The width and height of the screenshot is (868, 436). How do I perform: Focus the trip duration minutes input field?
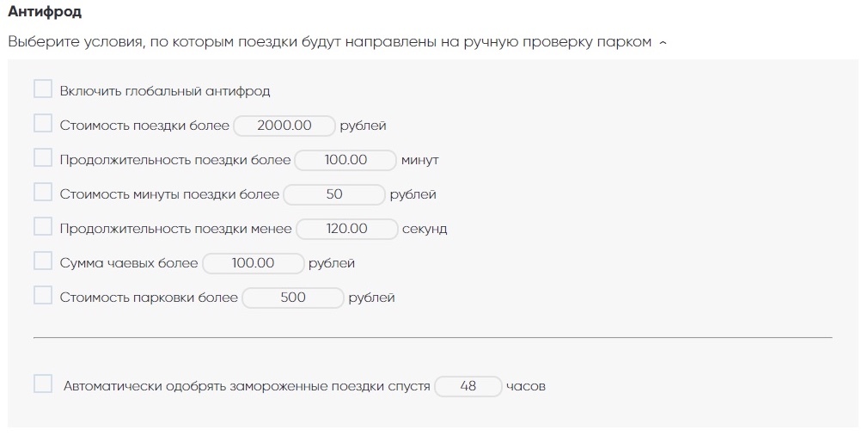click(345, 160)
